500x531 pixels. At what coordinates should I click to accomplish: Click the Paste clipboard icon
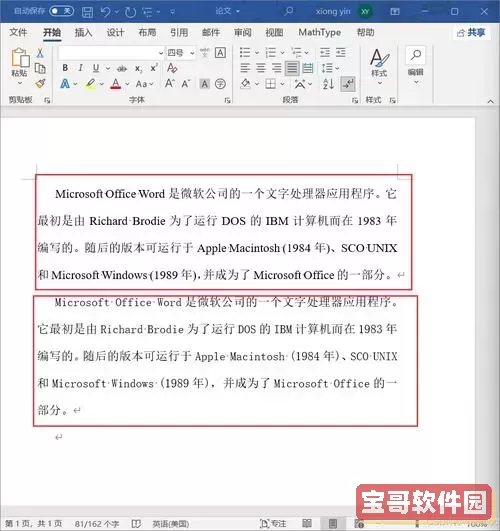pos(20,57)
